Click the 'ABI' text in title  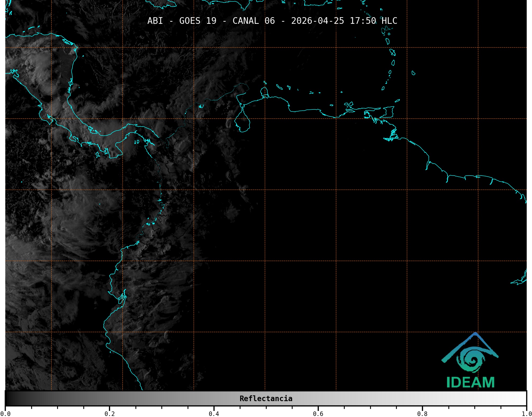tap(155, 21)
